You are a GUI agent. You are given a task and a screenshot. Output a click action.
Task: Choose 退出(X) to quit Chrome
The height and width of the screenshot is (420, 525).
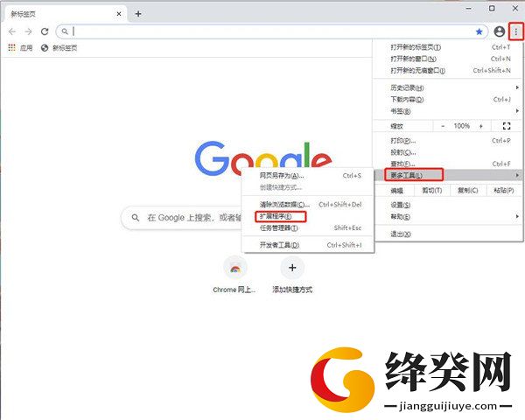coord(448,234)
